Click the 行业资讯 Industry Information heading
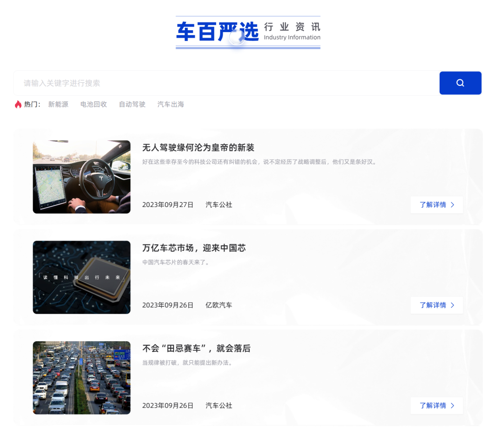Image resolution: width=504 pixels, height=428 pixels. click(x=292, y=32)
